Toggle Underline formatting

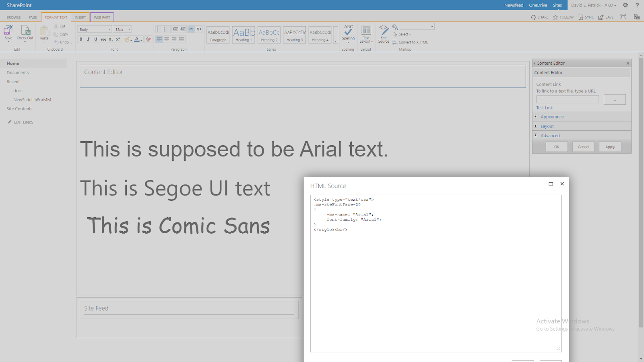coord(95,39)
